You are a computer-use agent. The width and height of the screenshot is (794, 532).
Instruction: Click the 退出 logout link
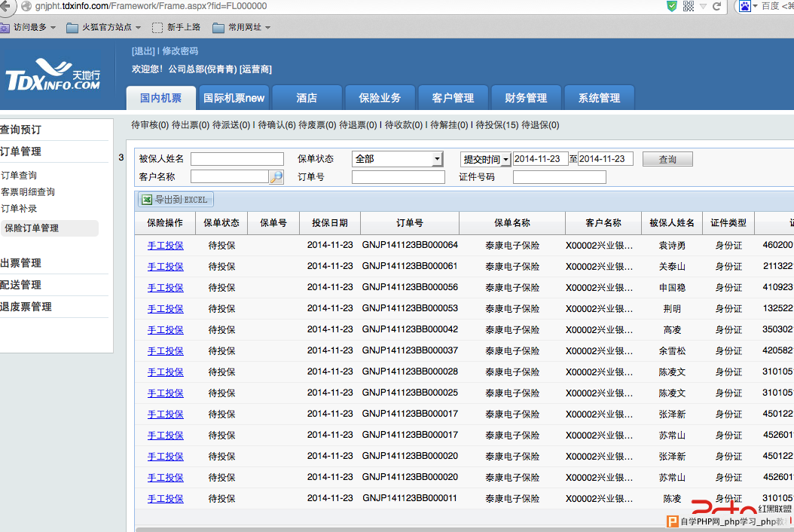click(143, 51)
